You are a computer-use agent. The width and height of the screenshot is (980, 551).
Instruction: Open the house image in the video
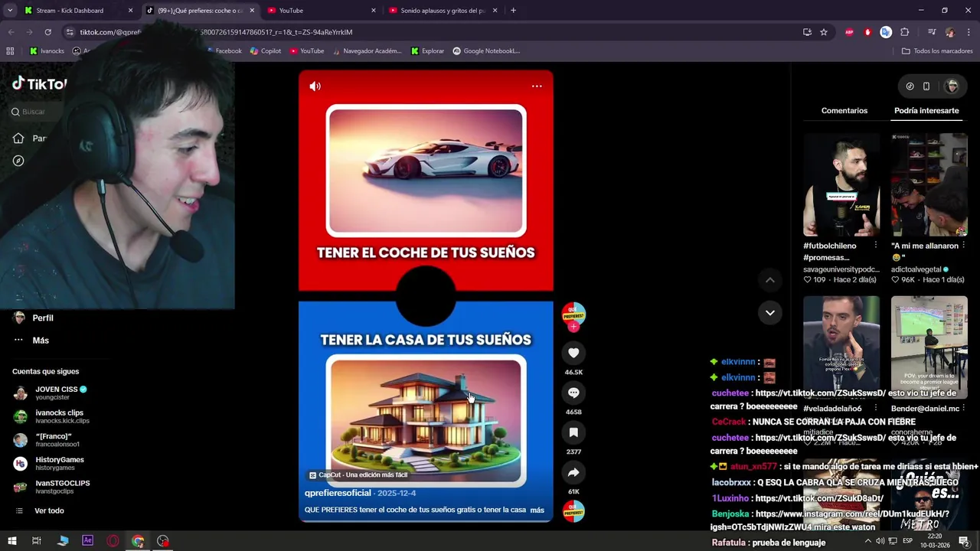(x=426, y=421)
